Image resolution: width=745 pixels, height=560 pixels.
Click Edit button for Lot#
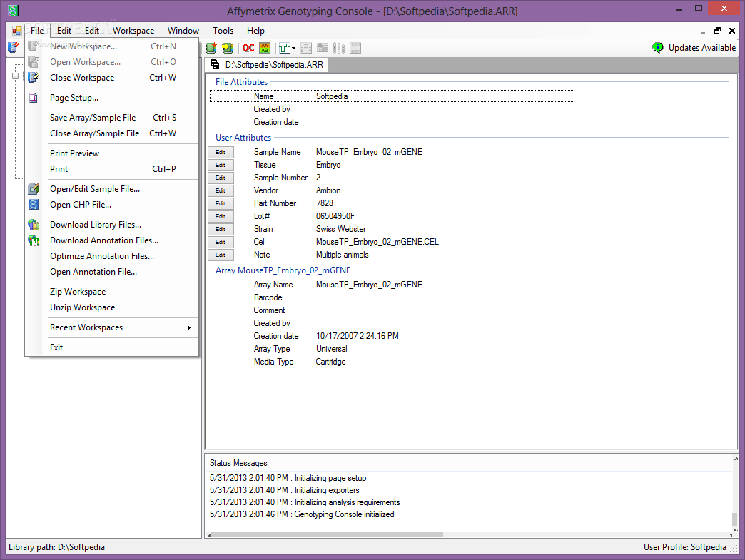pyautogui.click(x=221, y=216)
